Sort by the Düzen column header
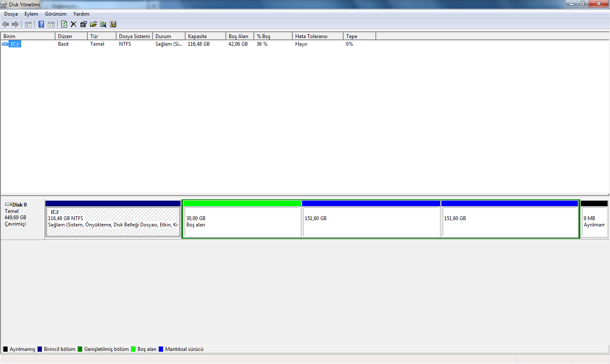The height and width of the screenshot is (364, 610). [x=71, y=36]
